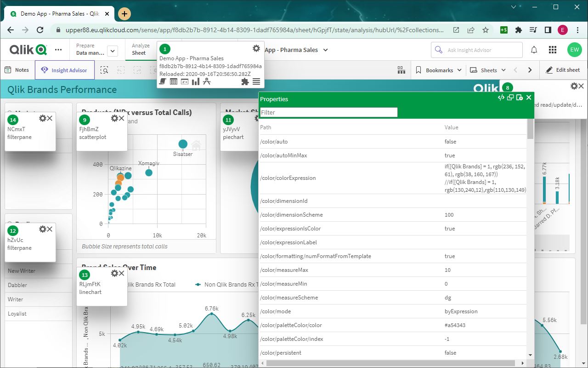The image size is (588, 368).
Task: Switch to the Analyze Sheet tab
Action: point(140,50)
